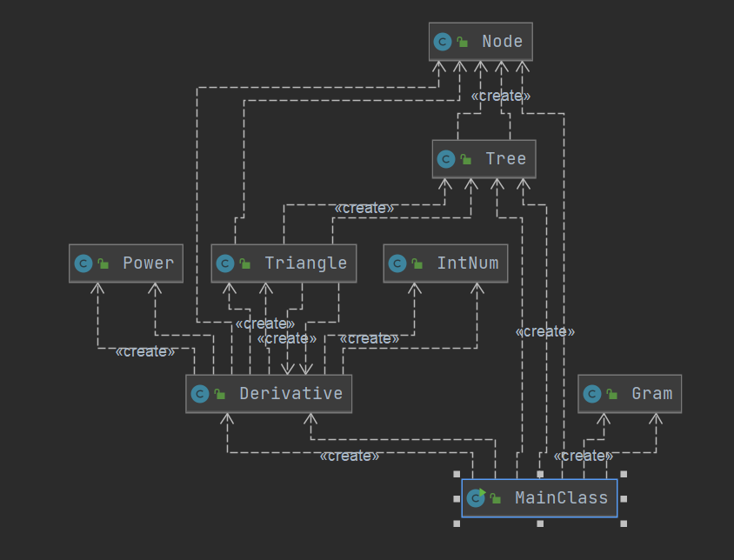Select the Power class name
The height and width of the screenshot is (560, 734).
(x=149, y=263)
